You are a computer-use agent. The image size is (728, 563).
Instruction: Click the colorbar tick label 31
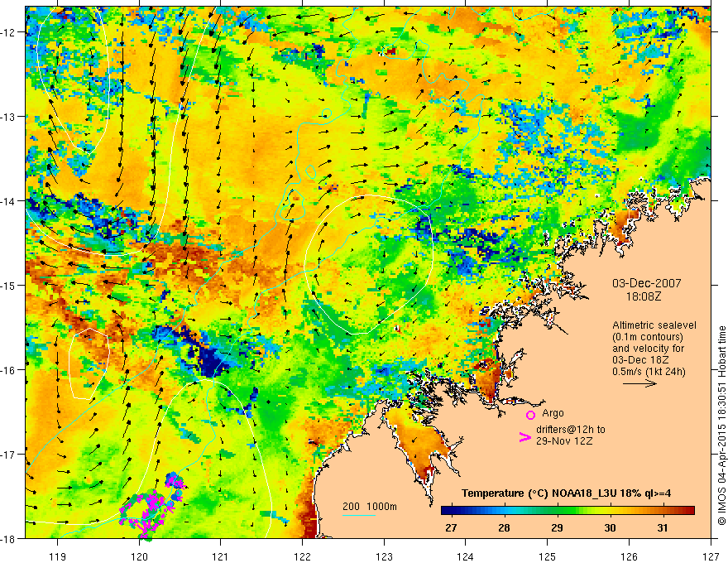click(663, 527)
